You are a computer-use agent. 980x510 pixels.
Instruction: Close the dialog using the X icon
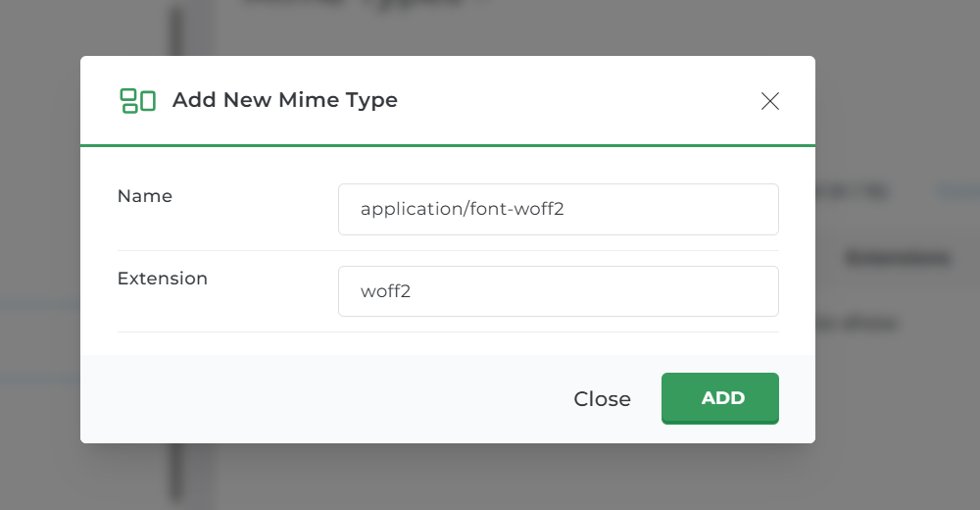tap(770, 101)
